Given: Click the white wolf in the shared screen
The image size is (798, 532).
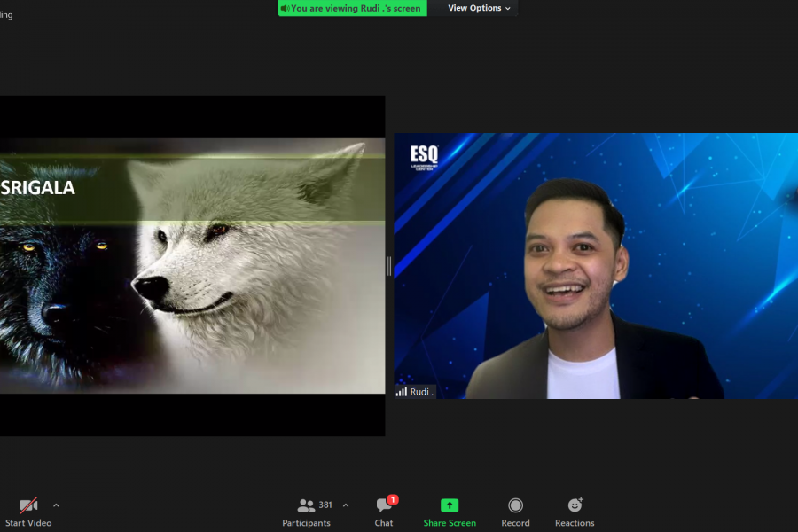Looking at the screenshot, I should coord(239,266).
